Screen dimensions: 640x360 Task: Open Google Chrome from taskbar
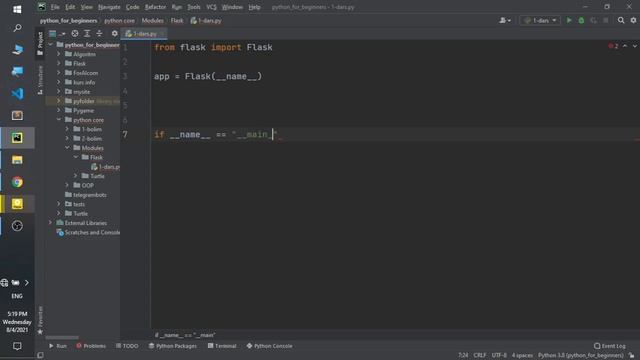pos(17,182)
